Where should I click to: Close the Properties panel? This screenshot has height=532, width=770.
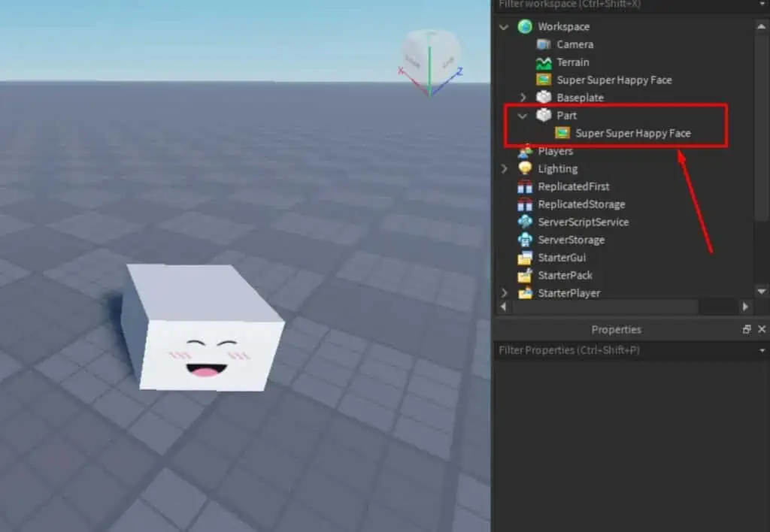pyautogui.click(x=762, y=329)
